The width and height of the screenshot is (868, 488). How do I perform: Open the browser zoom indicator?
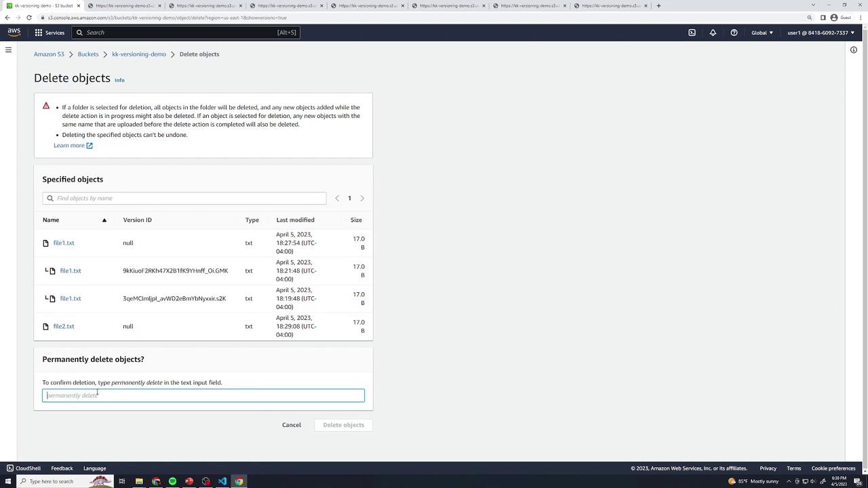coord(810,18)
